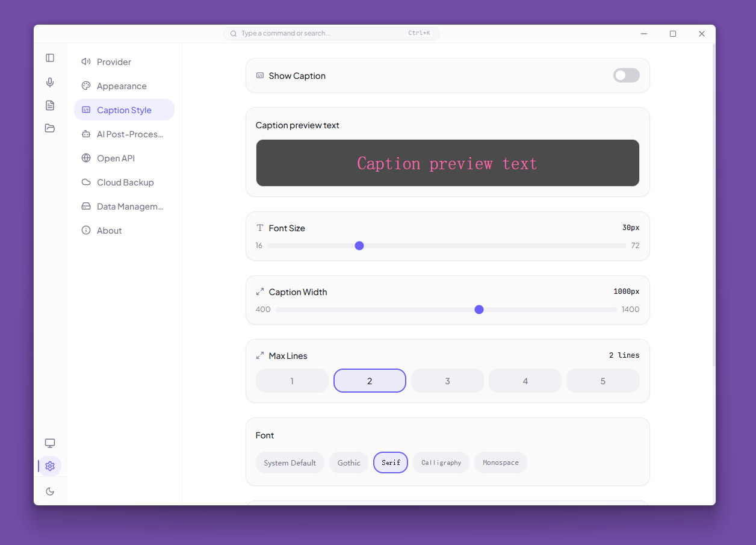Click the Font Size T icon
The height and width of the screenshot is (545, 756).
point(260,228)
